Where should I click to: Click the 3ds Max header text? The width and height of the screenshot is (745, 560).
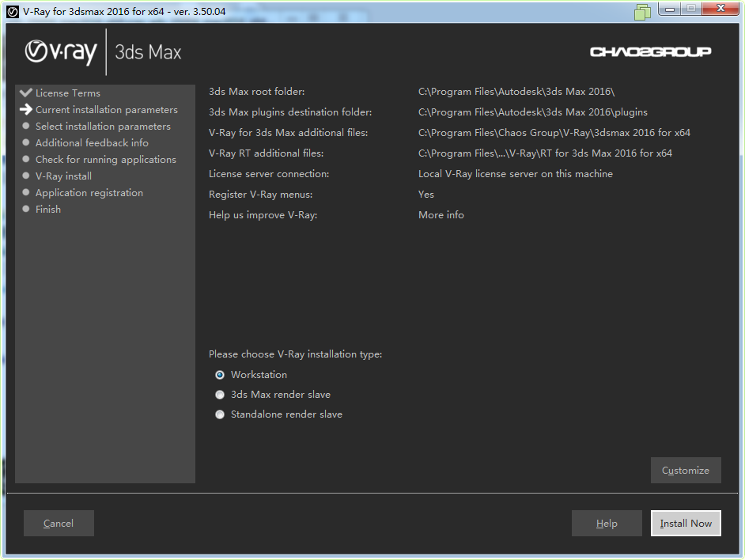pyautogui.click(x=148, y=52)
